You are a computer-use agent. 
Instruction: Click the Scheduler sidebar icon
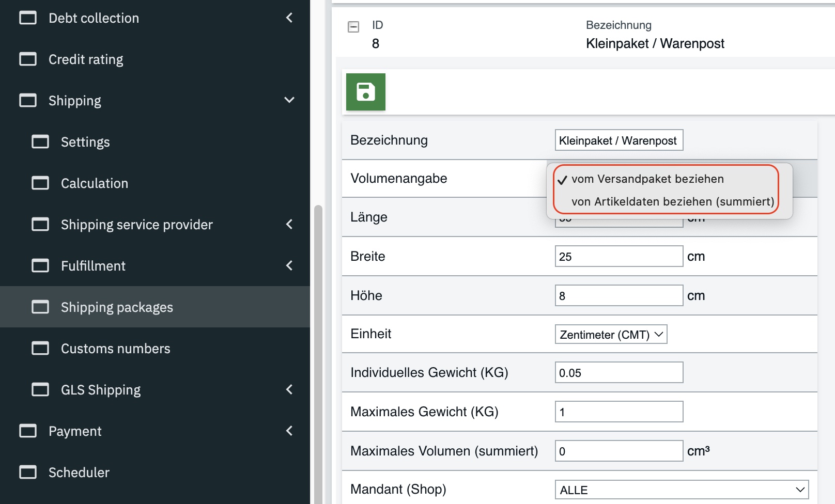click(x=28, y=472)
